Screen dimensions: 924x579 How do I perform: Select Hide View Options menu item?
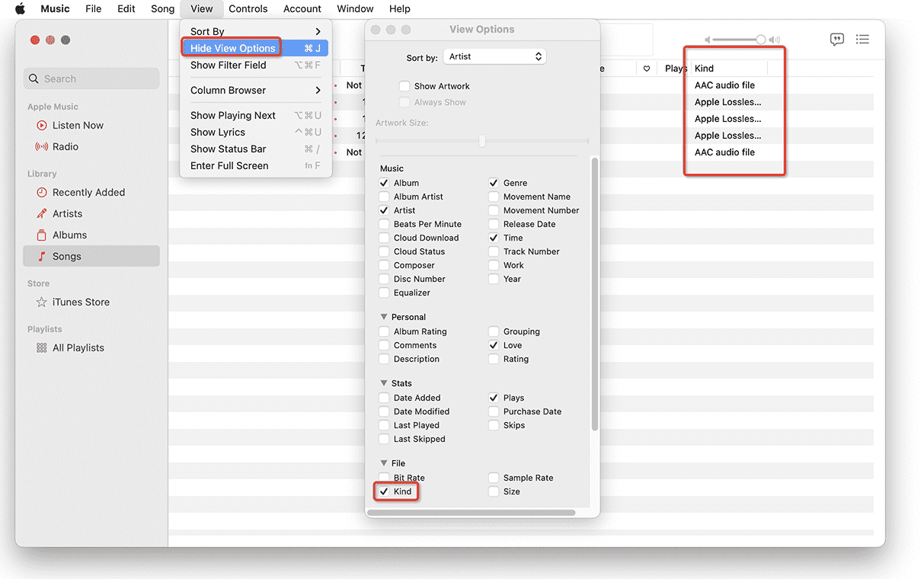click(x=255, y=48)
